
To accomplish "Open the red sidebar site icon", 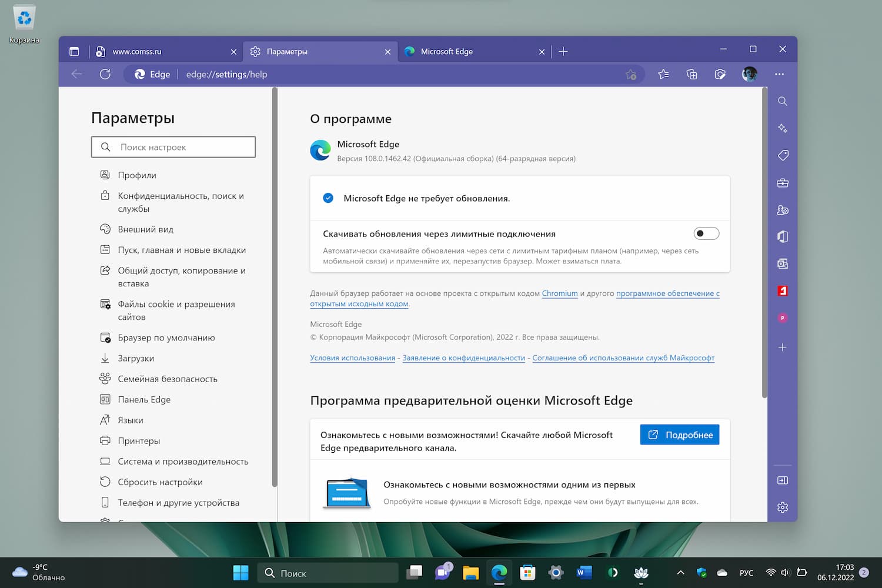I will click(783, 291).
